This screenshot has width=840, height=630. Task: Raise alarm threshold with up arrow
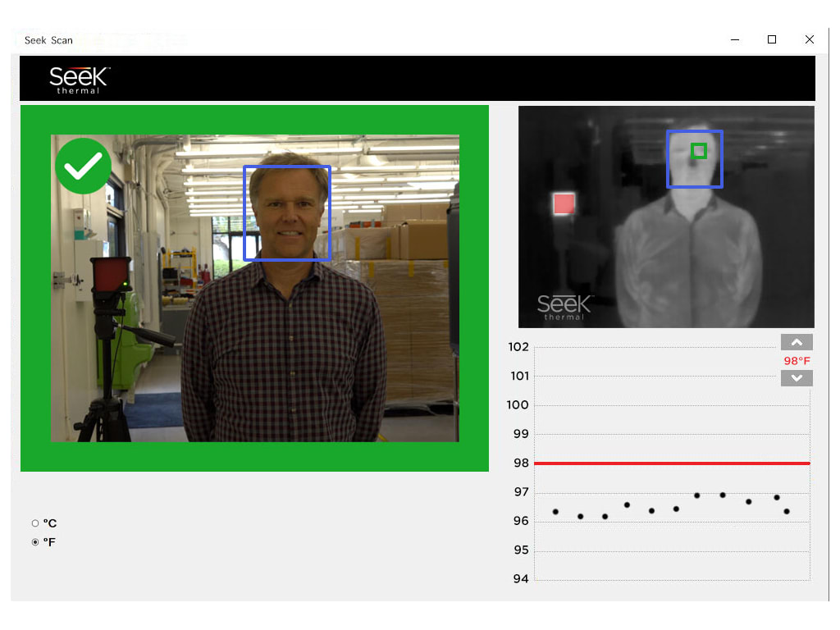(x=797, y=343)
